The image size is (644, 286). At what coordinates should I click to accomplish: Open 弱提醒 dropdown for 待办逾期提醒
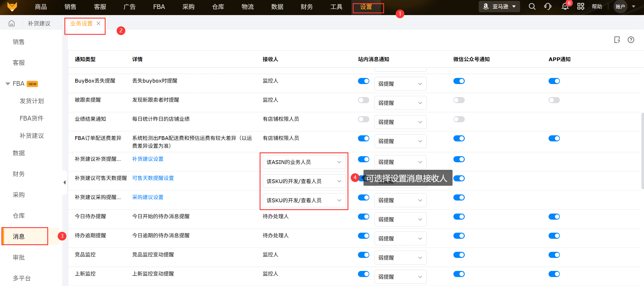click(x=400, y=238)
